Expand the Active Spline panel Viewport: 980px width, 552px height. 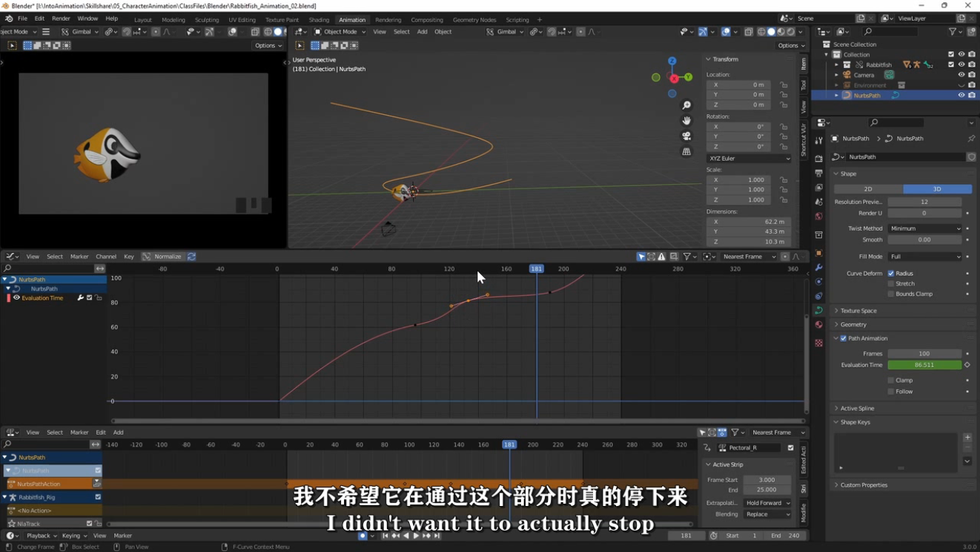click(x=857, y=408)
